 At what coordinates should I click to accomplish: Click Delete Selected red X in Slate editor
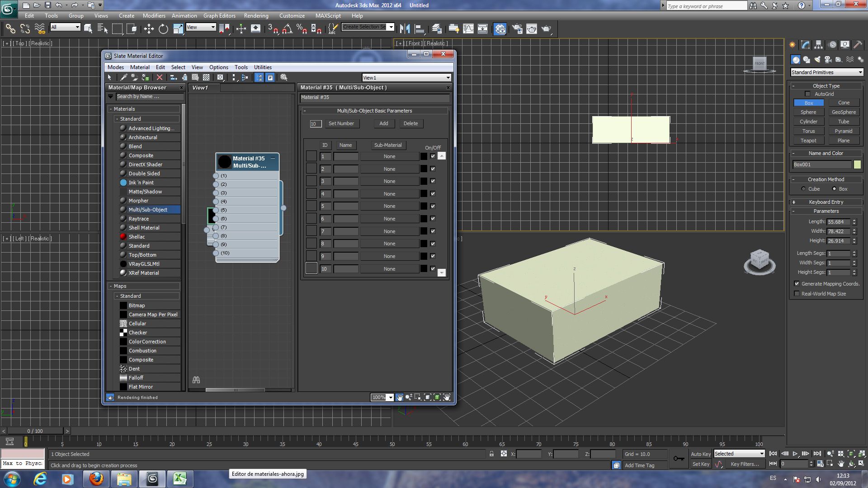point(160,78)
